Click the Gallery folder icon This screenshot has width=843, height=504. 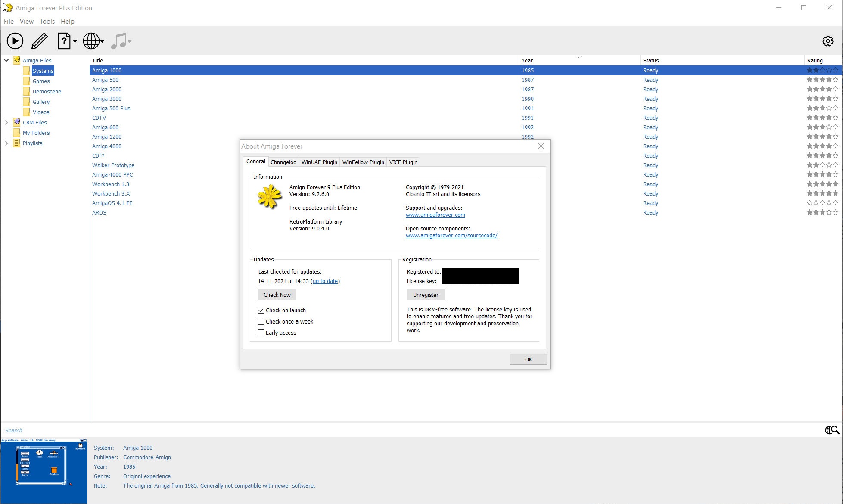point(27,102)
